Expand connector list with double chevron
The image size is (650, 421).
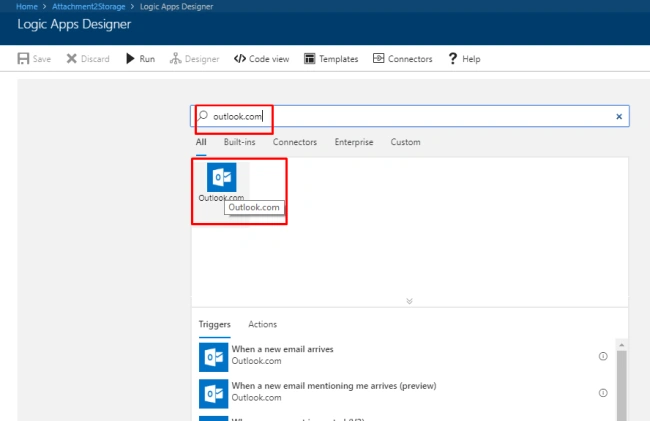point(410,301)
